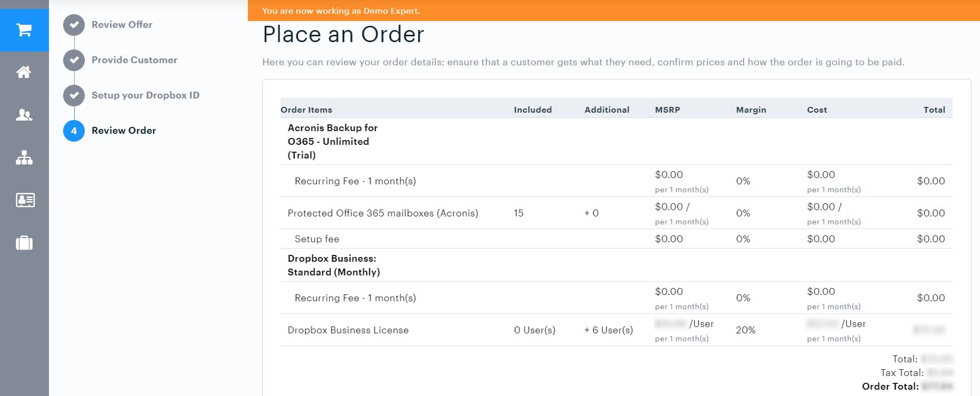
Task: Click the Included column header
Action: [533, 110]
